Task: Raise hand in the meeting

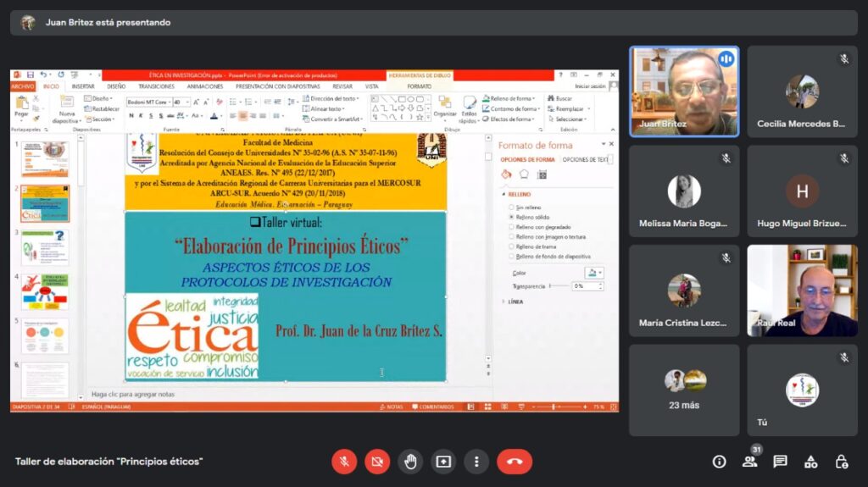Action: [x=410, y=462]
